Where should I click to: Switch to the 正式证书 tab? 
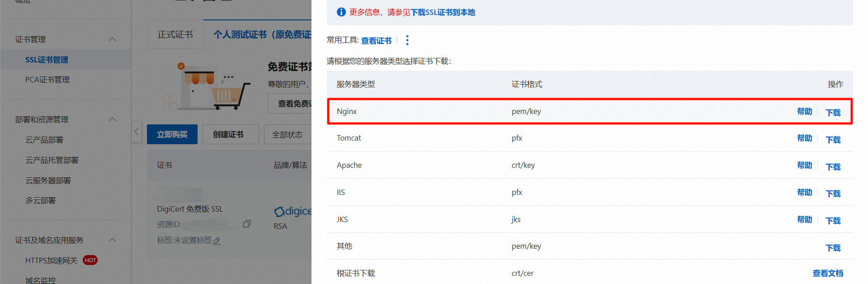[175, 34]
